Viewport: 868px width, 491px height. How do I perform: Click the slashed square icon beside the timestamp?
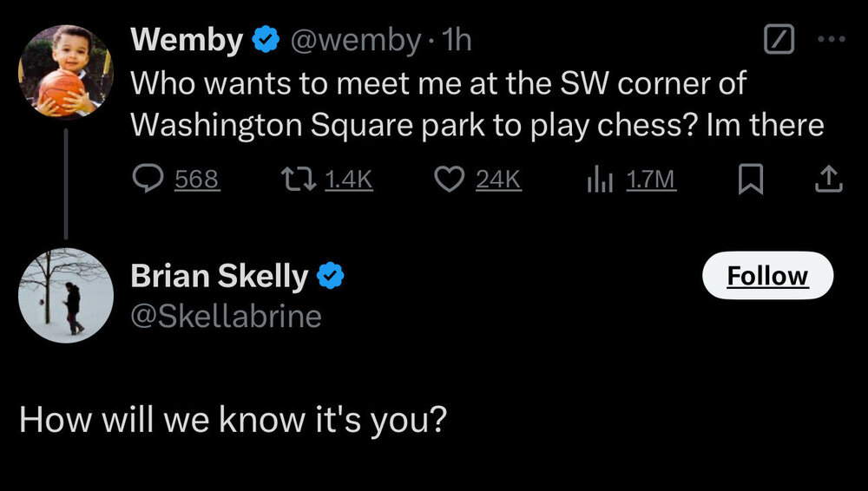pos(779,40)
